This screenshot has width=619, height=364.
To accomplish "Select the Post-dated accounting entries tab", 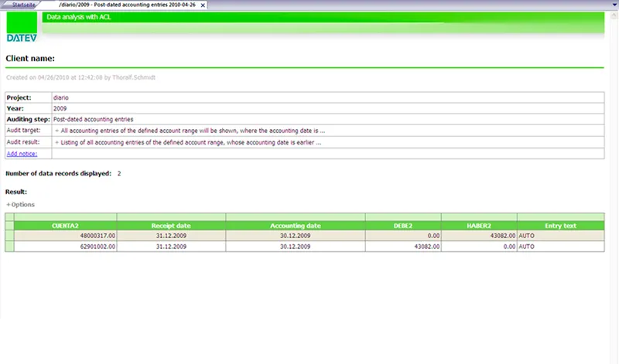I will [x=127, y=5].
